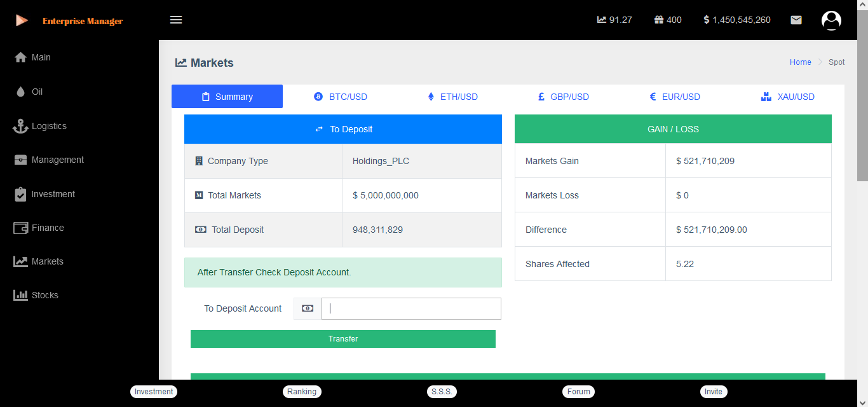The width and height of the screenshot is (868, 407).
Task: Switch to the BTC/USD tab
Action: coord(341,97)
